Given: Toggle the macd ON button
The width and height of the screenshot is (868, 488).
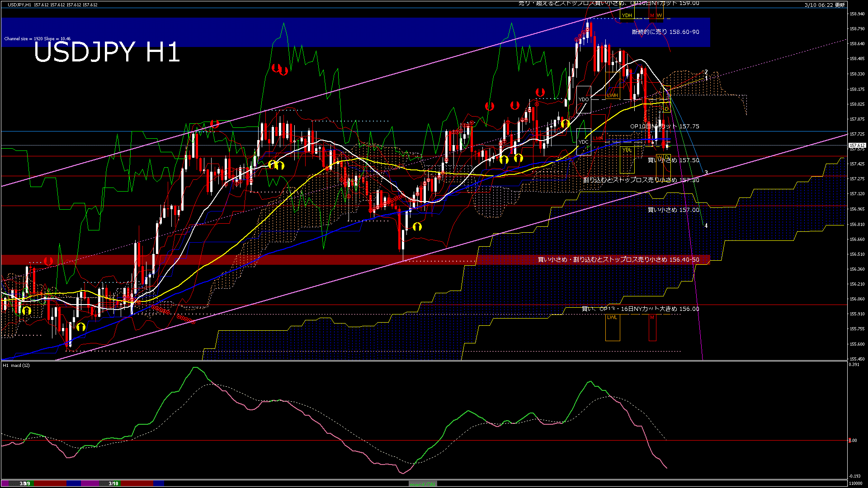Looking at the screenshot, I should [423, 484].
